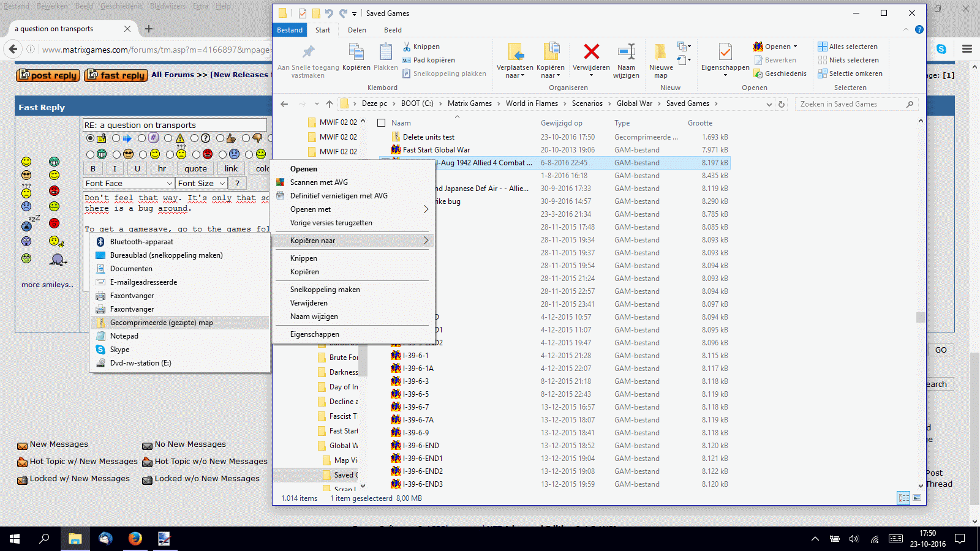This screenshot has width=980, height=551.
Task: Select the blue arrow message icon radio
Action: point(116,138)
